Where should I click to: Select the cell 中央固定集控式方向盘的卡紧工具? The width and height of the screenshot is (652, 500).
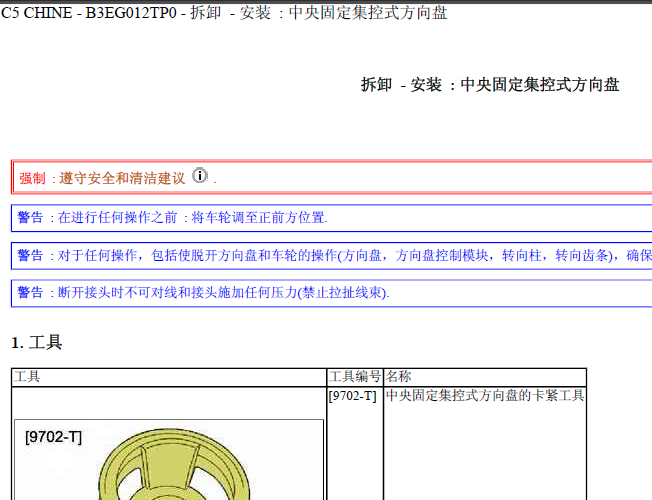point(484,443)
